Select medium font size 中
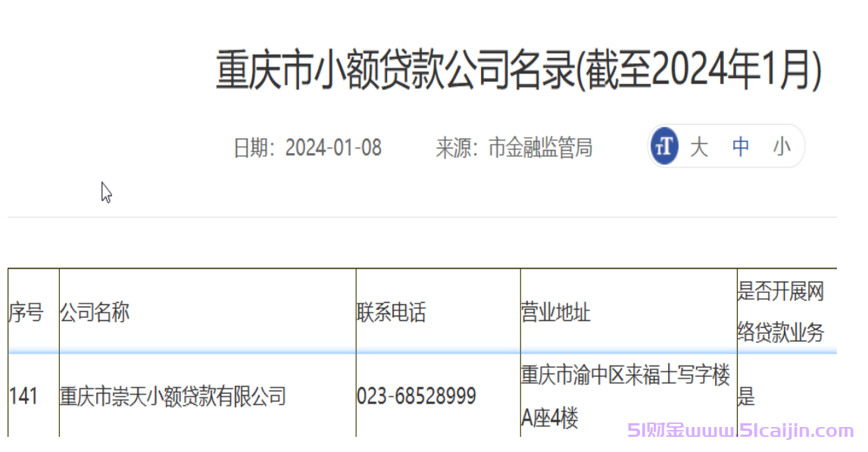 coord(740,146)
